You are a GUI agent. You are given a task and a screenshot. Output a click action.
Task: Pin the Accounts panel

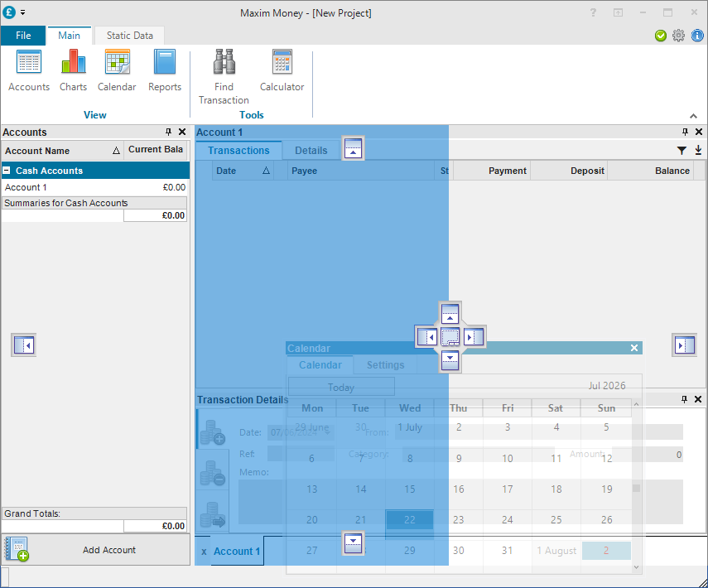(x=168, y=132)
